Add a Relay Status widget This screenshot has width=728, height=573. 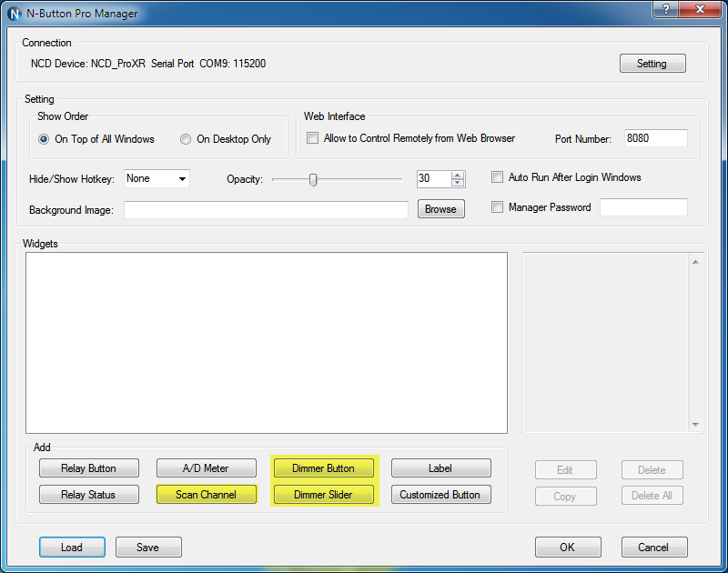88,495
